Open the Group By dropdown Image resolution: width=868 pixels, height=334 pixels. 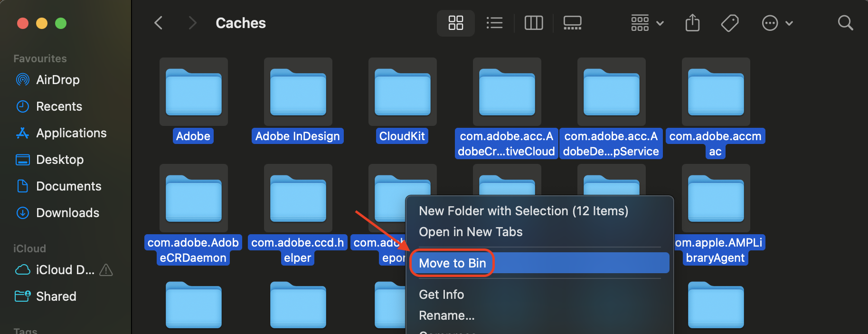coord(647,23)
